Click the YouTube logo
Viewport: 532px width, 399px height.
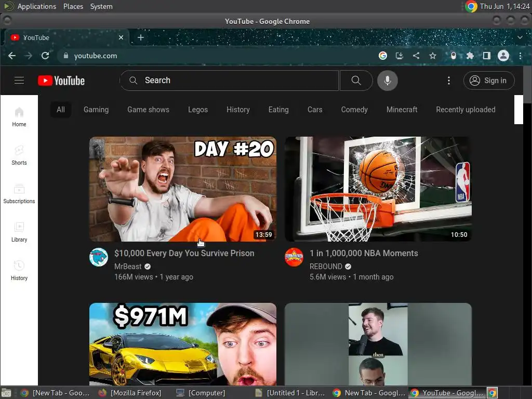point(61,81)
